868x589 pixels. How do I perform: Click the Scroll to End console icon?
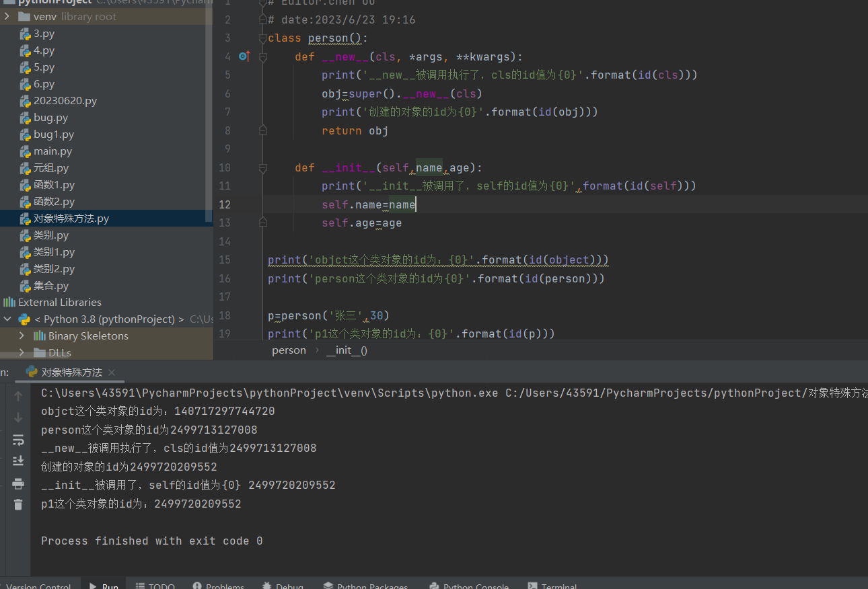(x=18, y=461)
